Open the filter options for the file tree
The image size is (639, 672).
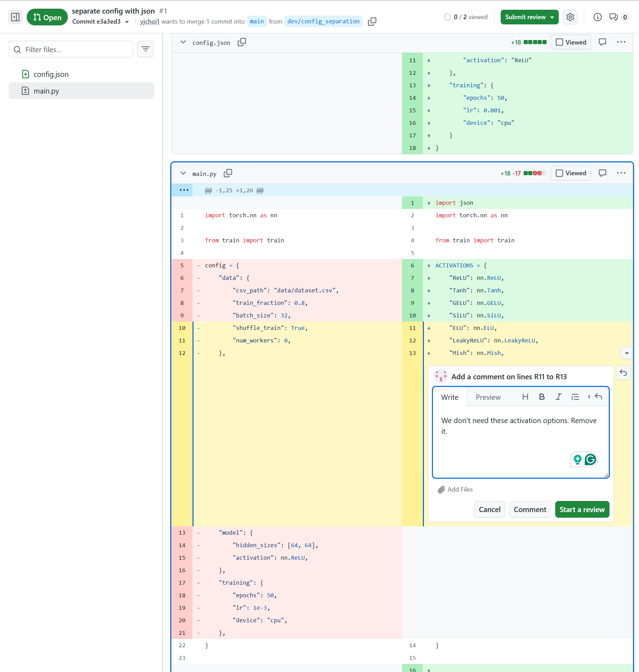click(x=146, y=49)
